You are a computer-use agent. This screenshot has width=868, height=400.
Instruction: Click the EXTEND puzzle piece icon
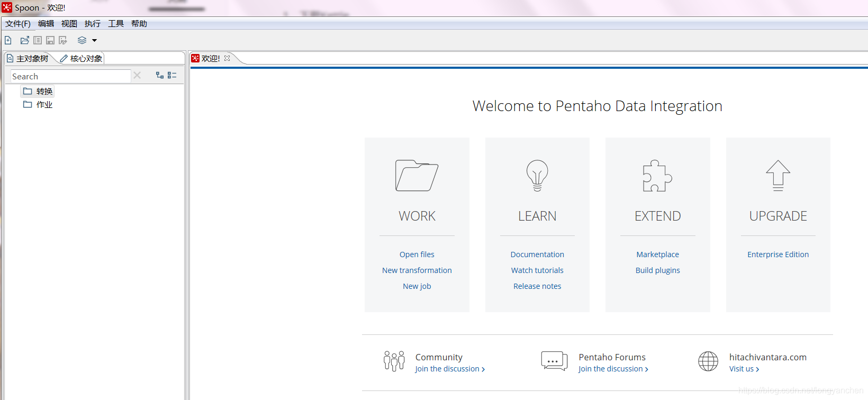click(x=657, y=175)
